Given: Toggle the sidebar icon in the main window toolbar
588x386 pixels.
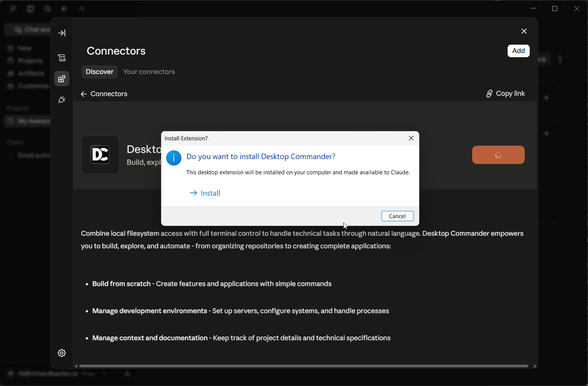Looking at the screenshot, I should point(30,9).
